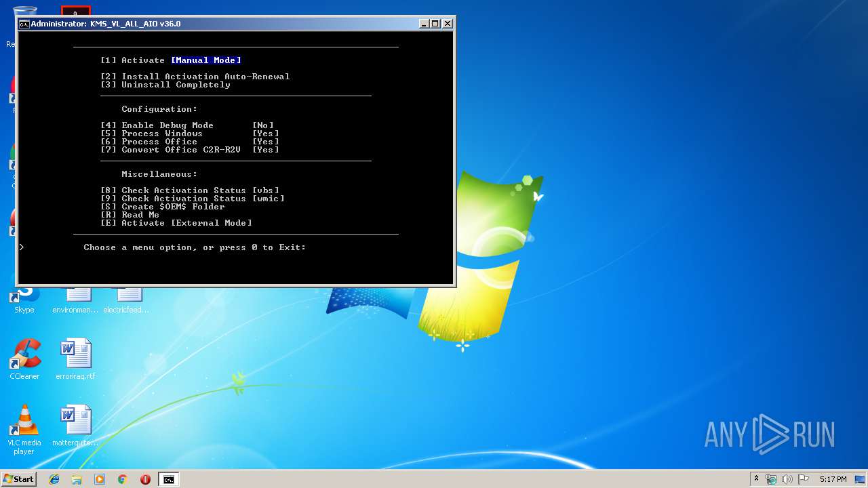868x488 pixels.
Task: Select the VLC media player shortcut
Action: pos(24,430)
